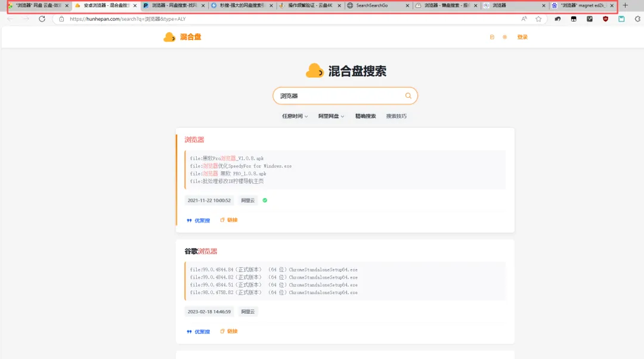The height and width of the screenshot is (359, 644).
Task: Open the Read Aloud icon in address bar
Action: click(524, 19)
